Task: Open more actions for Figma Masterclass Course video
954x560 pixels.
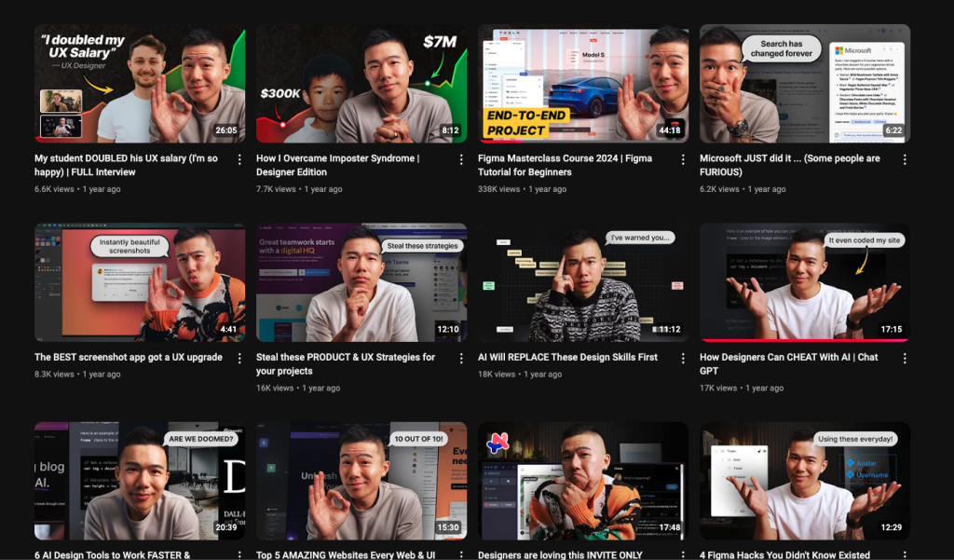Action: tap(683, 160)
